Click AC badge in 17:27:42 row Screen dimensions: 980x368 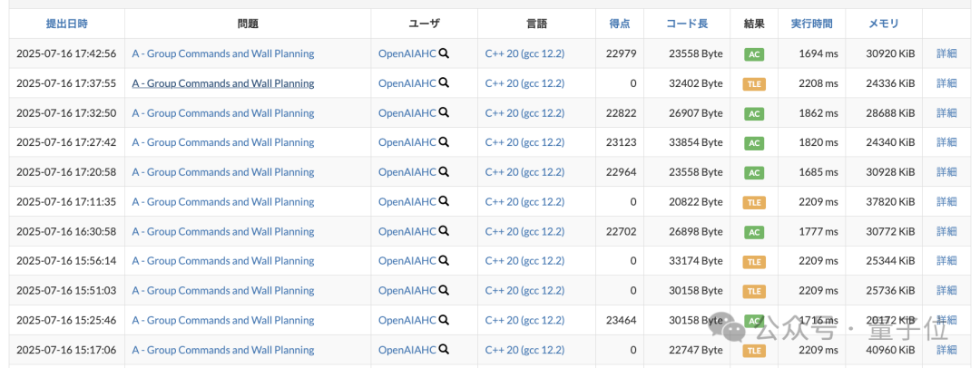tap(754, 143)
